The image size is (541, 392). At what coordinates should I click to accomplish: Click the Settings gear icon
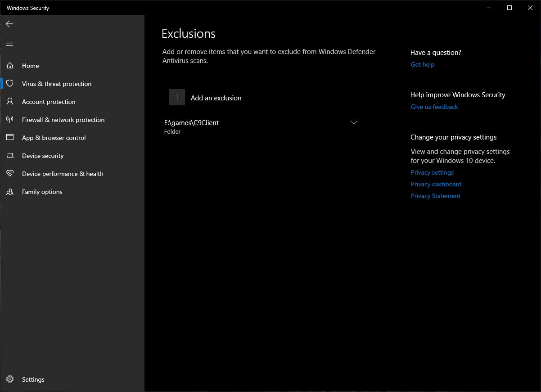tap(10, 379)
